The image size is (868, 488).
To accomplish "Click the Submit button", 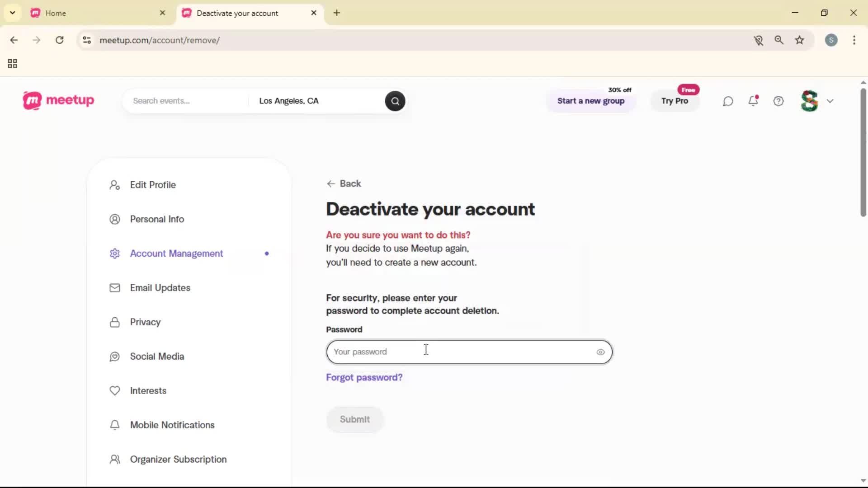I will tap(355, 419).
